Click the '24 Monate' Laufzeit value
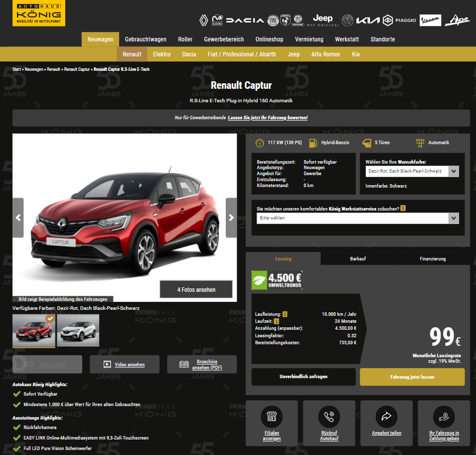The height and width of the screenshot is (455, 476). [345, 321]
